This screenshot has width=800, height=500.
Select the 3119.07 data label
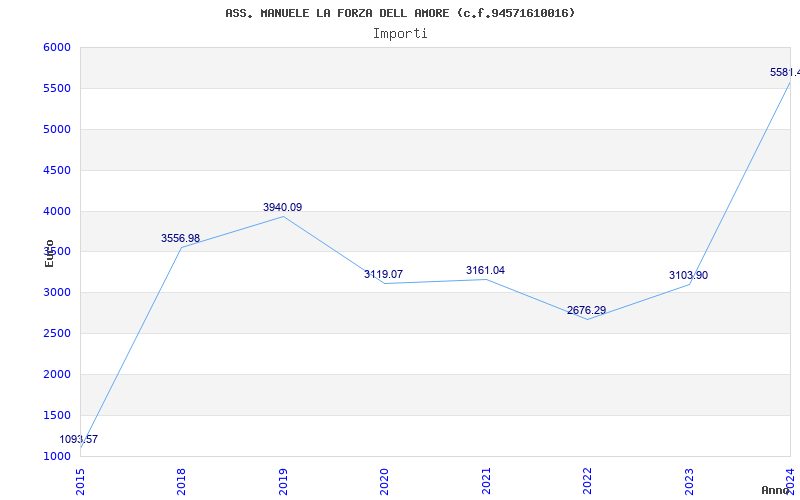383,274
